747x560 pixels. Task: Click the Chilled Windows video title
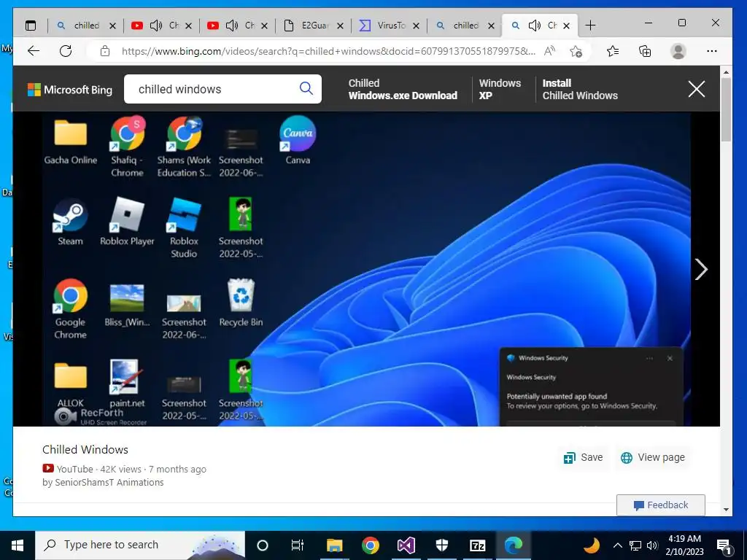tap(85, 449)
